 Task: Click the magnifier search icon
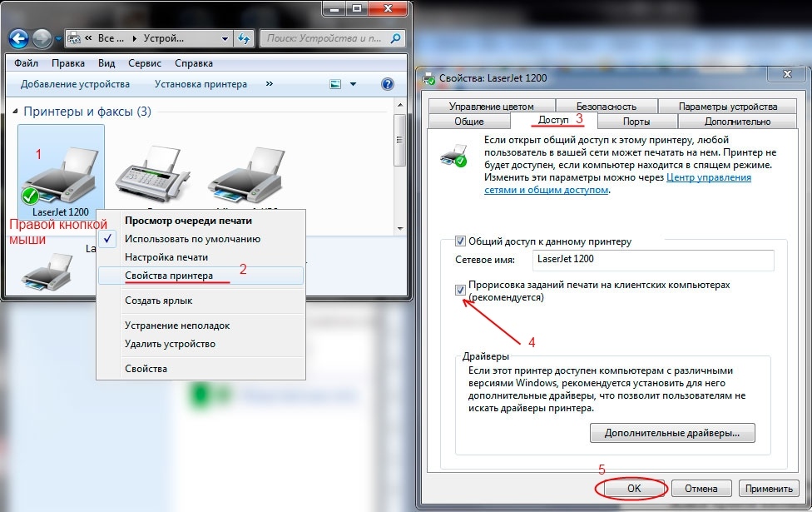click(396, 38)
